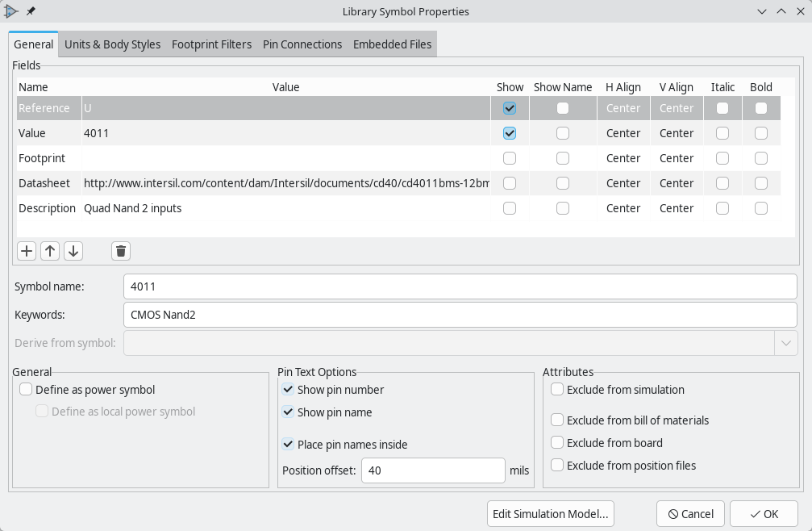
Task: Click the Symbol name text field
Action: (460, 286)
